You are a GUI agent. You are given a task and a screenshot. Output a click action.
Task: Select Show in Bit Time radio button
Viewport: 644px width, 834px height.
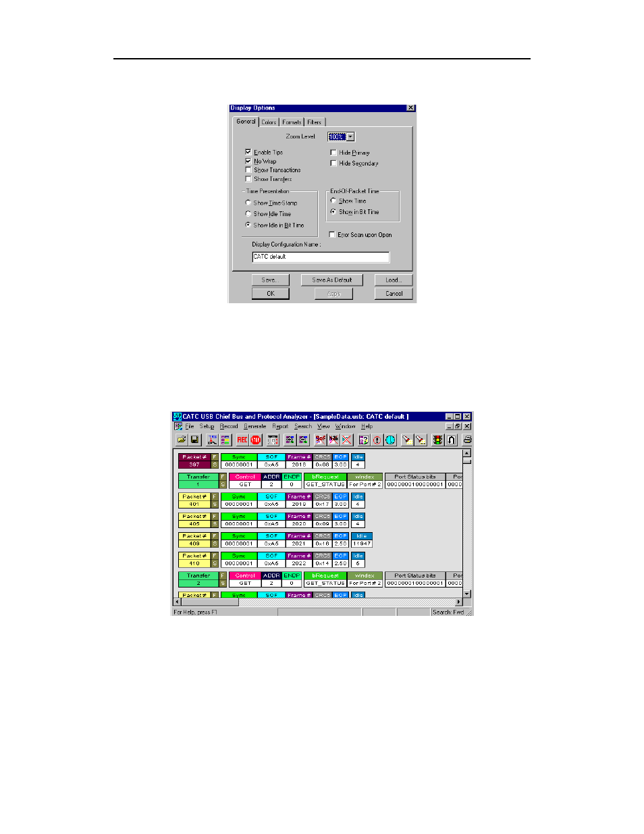[x=333, y=211]
